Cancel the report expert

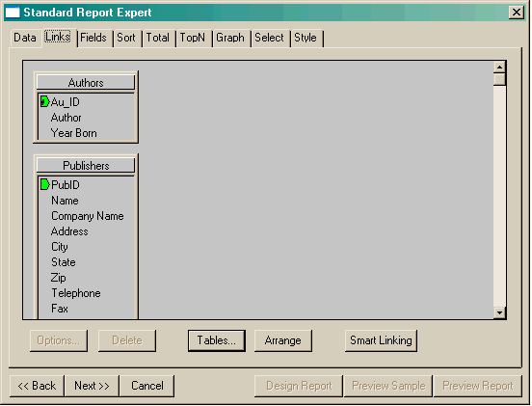pyautogui.click(x=147, y=386)
